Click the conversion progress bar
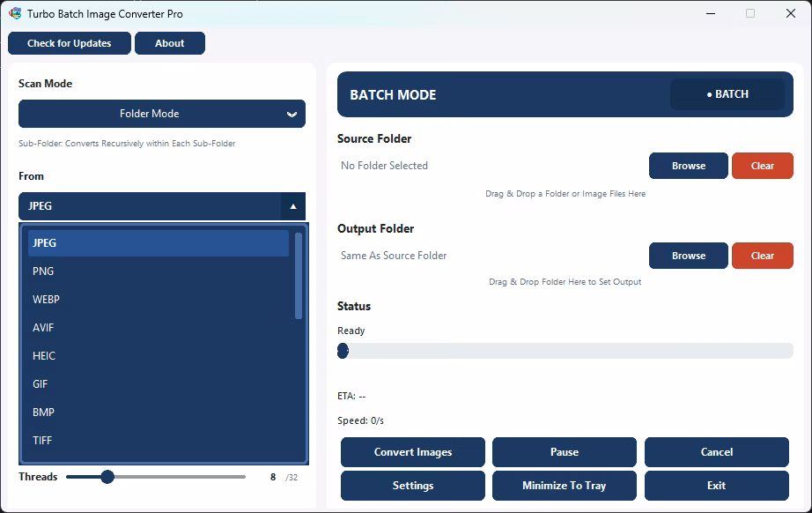This screenshot has height=513, width=812. point(565,351)
